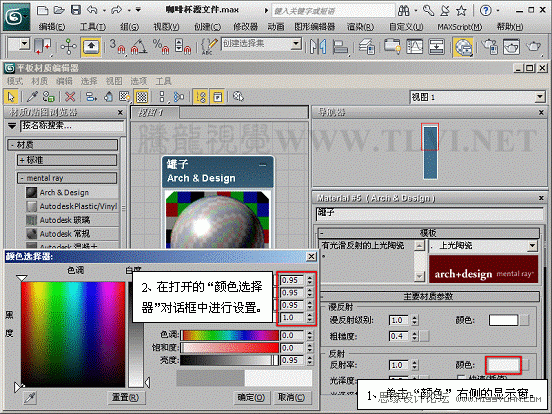Toggle 3D snaps icon
This screenshot has height=414, width=552.
click(117, 46)
